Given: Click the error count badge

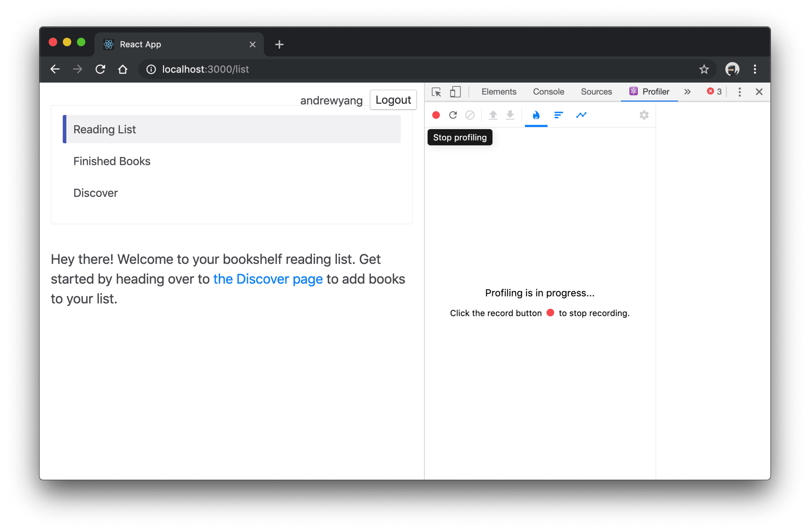Looking at the screenshot, I should pos(714,92).
